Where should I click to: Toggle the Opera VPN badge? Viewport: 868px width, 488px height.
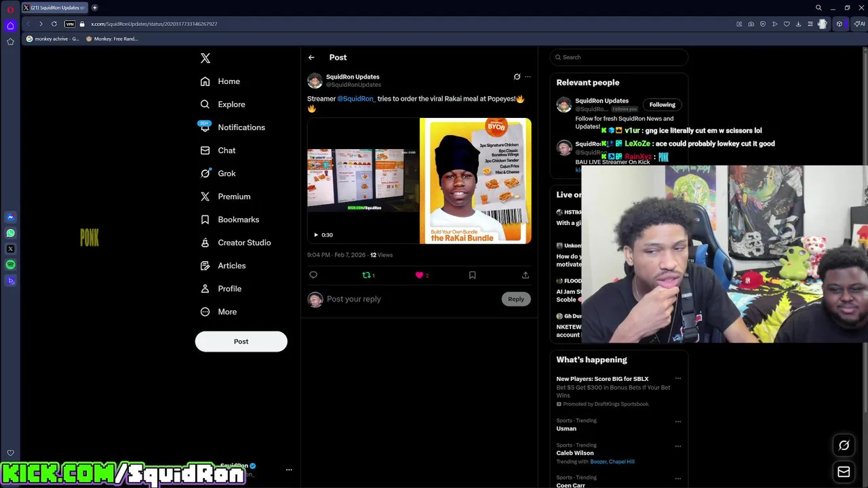tap(69, 24)
